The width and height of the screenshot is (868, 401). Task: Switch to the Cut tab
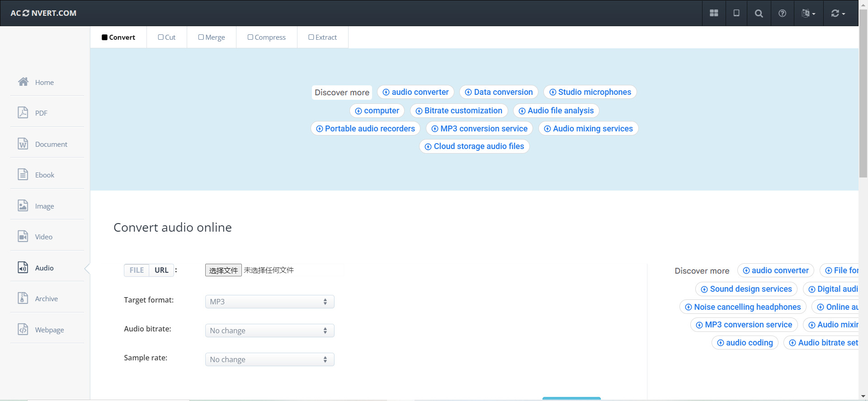pyautogui.click(x=167, y=37)
